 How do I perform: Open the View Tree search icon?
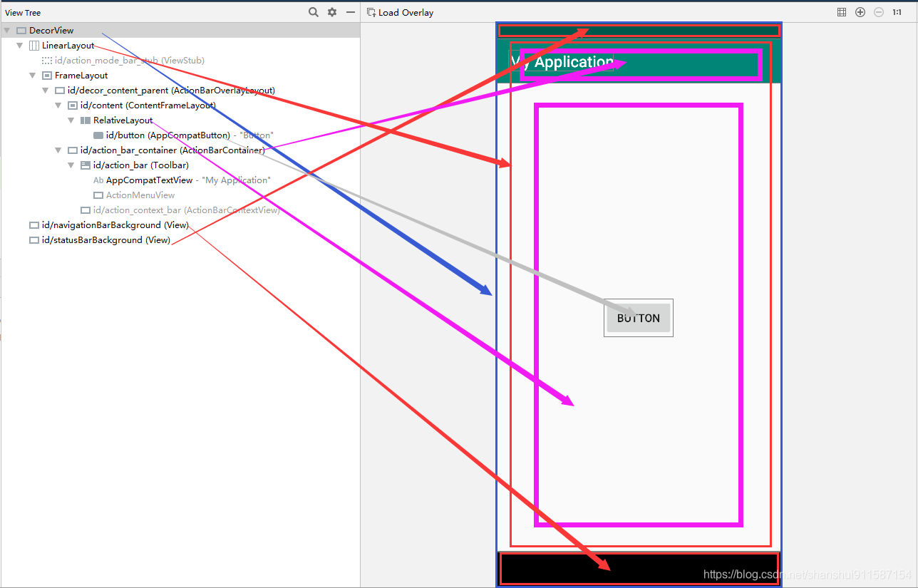coord(314,12)
